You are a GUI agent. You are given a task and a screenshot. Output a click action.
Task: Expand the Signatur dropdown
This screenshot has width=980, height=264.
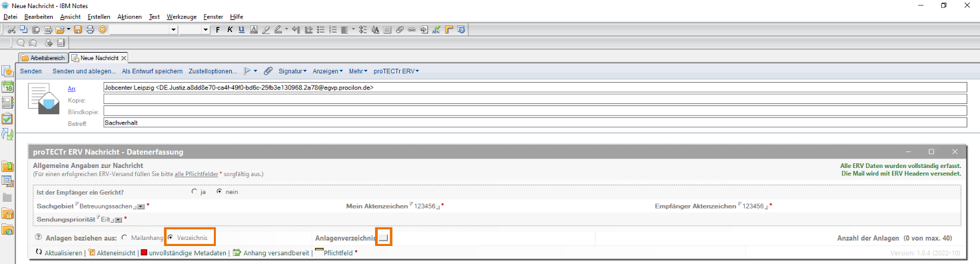(292, 71)
